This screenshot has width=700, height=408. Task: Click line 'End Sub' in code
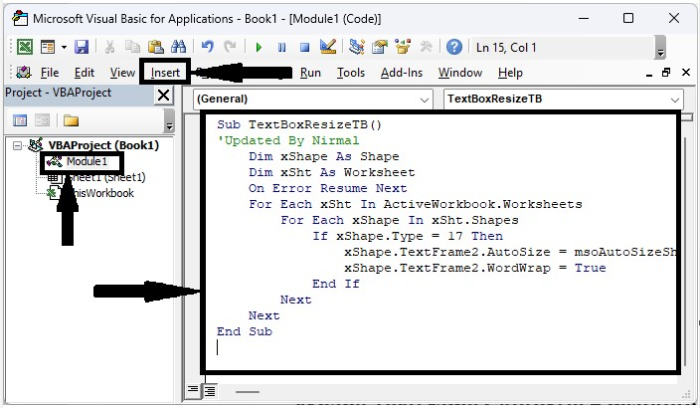click(x=244, y=332)
